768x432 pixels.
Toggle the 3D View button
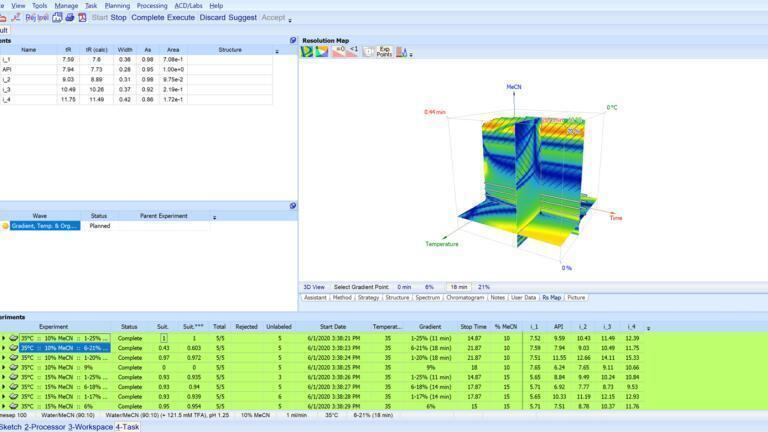tap(314, 287)
